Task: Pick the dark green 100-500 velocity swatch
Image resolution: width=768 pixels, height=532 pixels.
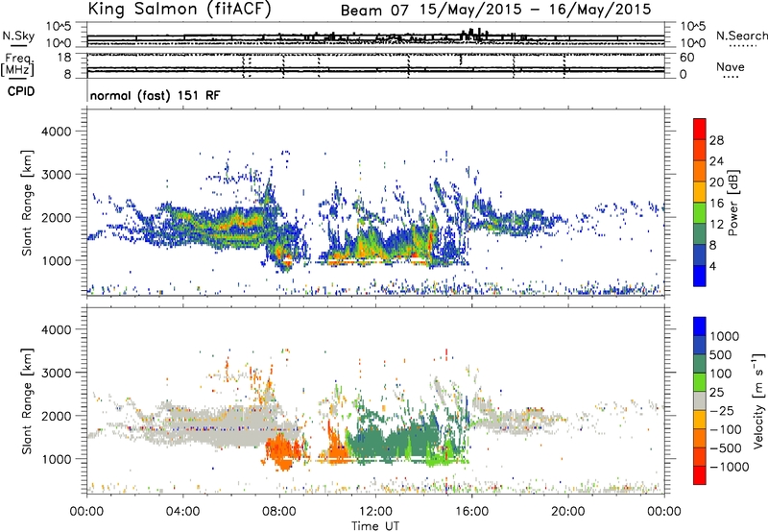Action: tap(700, 364)
